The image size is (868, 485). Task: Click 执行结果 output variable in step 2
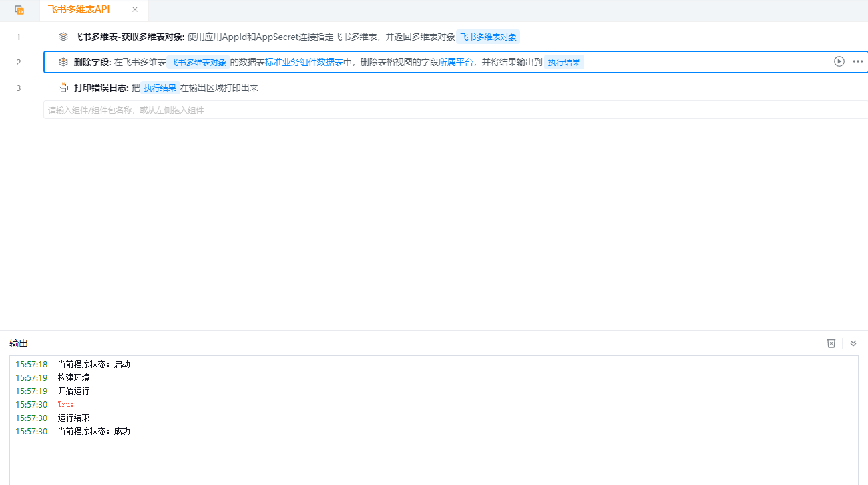point(564,62)
